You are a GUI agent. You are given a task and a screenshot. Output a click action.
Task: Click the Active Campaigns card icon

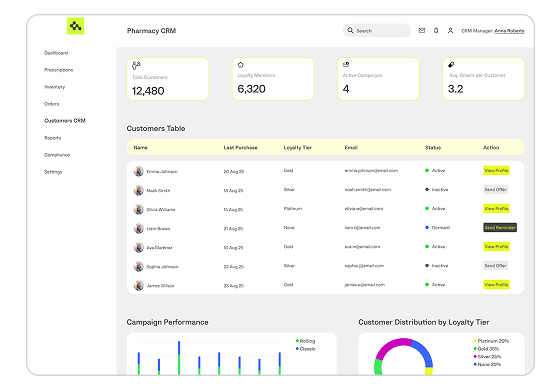point(346,65)
